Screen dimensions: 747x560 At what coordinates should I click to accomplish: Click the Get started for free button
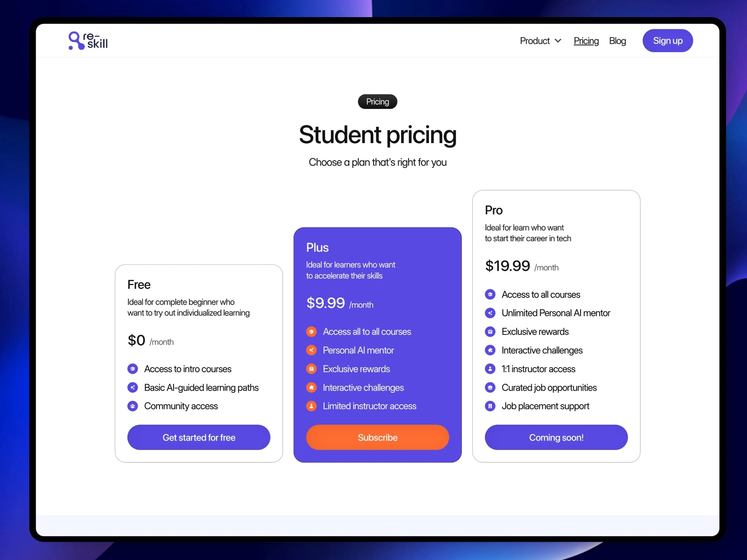coord(198,437)
